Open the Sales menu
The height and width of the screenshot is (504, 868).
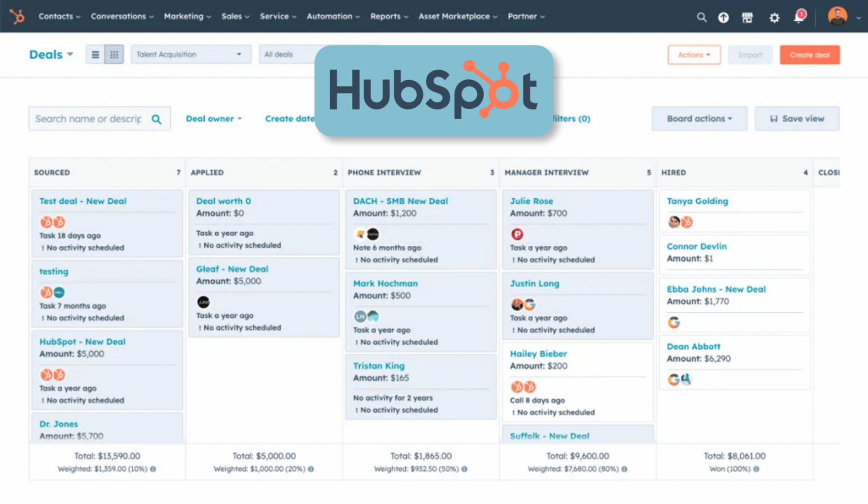click(235, 16)
